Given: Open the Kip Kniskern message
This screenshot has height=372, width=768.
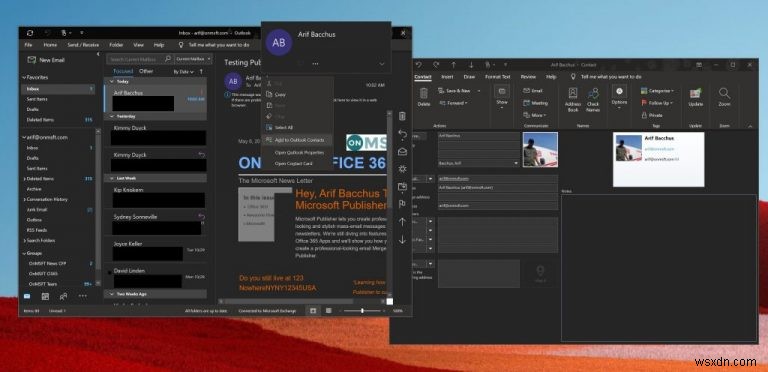Looking at the screenshot, I should coord(155,196).
